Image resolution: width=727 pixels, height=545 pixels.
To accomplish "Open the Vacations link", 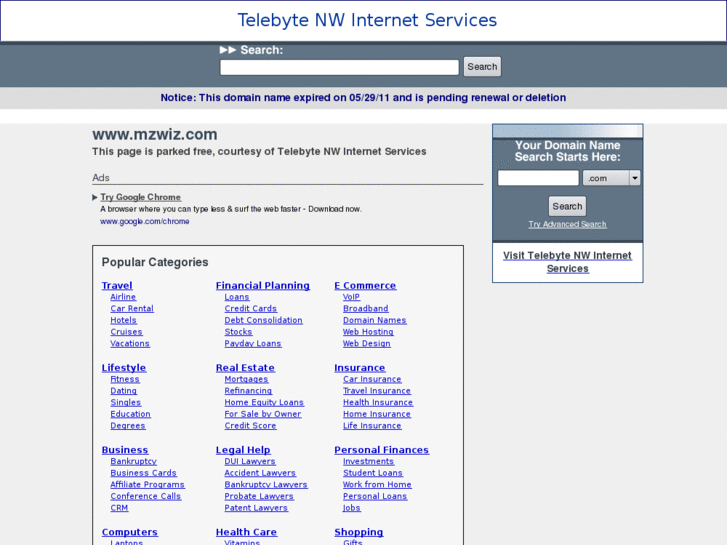I will 130,344.
